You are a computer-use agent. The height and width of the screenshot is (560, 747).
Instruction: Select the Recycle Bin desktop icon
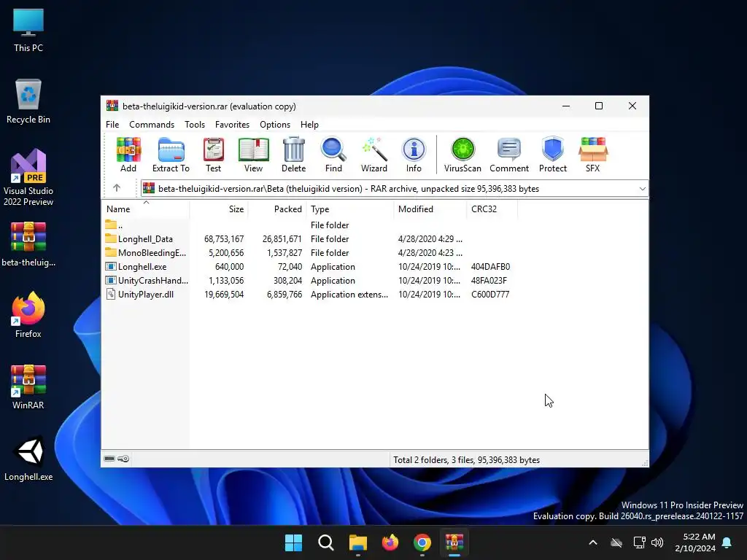[28, 101]
